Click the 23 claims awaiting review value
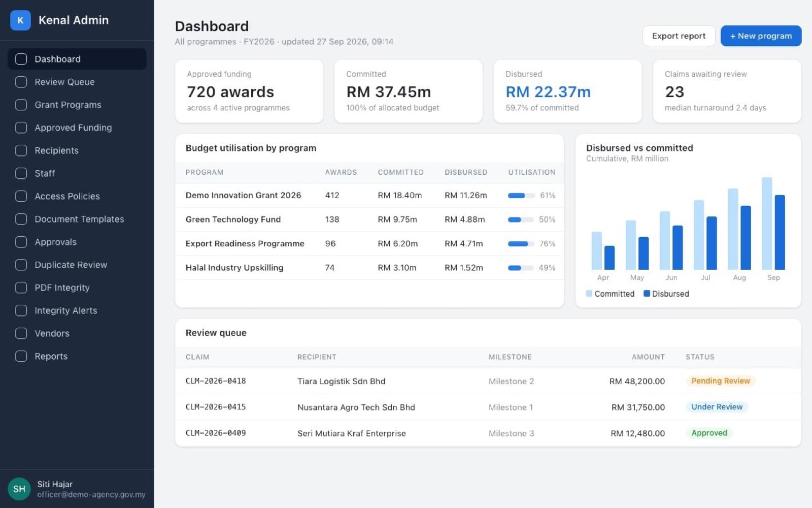The width and height of the screenshot is (812, 508). pos(674,92)
